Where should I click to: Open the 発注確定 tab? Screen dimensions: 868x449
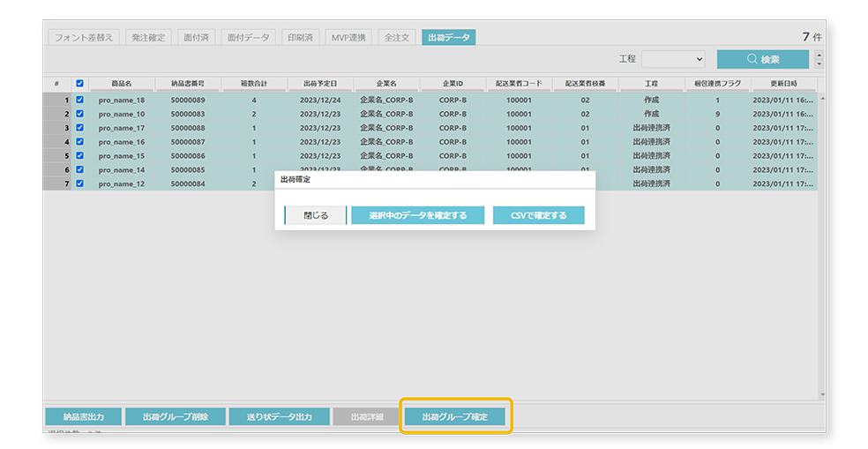(147, 38)
